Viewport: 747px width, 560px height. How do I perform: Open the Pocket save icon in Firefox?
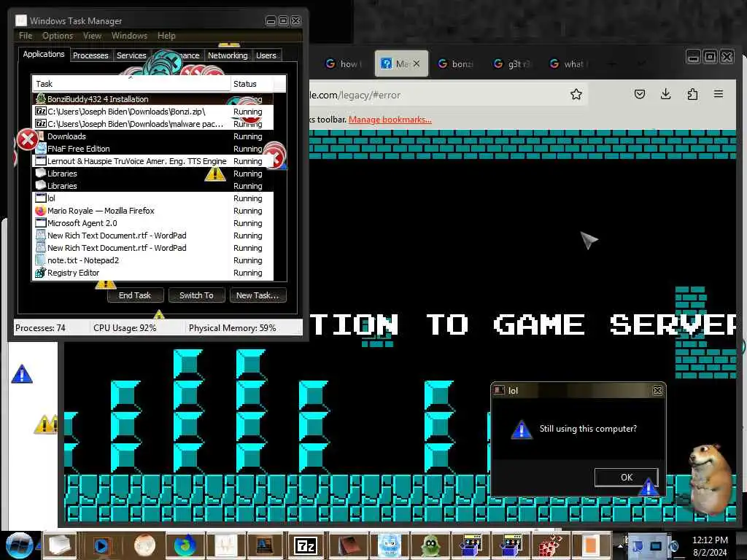tap(639, 94)
